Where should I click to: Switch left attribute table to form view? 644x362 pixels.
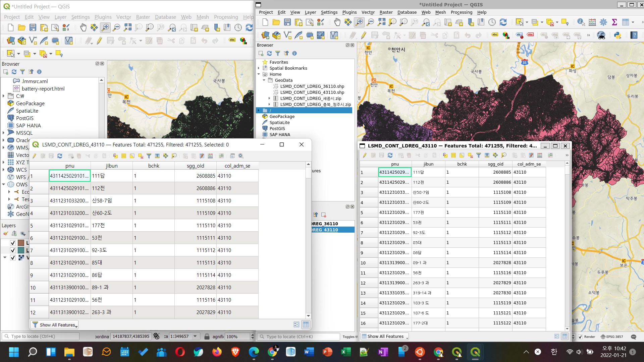[x=297, y=324]
